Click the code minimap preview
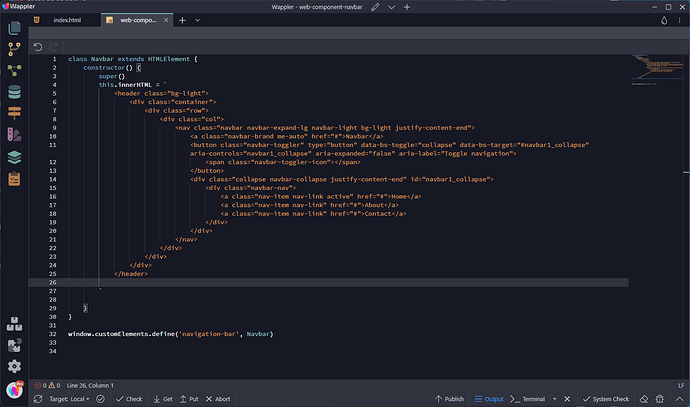Screen dimensions: 690x407 tap(657, 70)
